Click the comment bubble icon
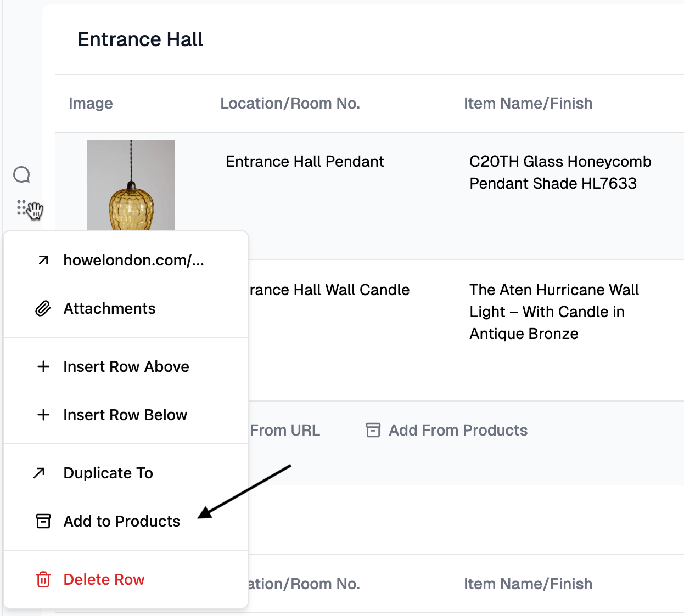This screenshot has height=616, width=684. [21, 175]
